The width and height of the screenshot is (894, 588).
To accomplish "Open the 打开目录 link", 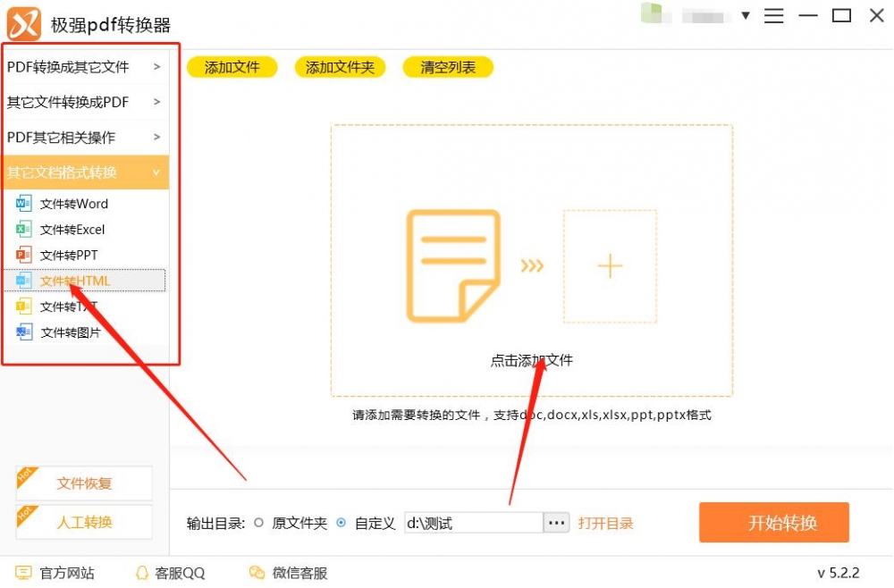I will (x=607, y=524).
